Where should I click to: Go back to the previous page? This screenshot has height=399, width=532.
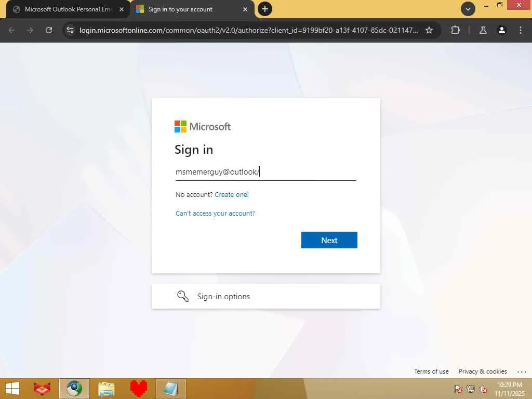pyautogui.click(x=11, y=30)
